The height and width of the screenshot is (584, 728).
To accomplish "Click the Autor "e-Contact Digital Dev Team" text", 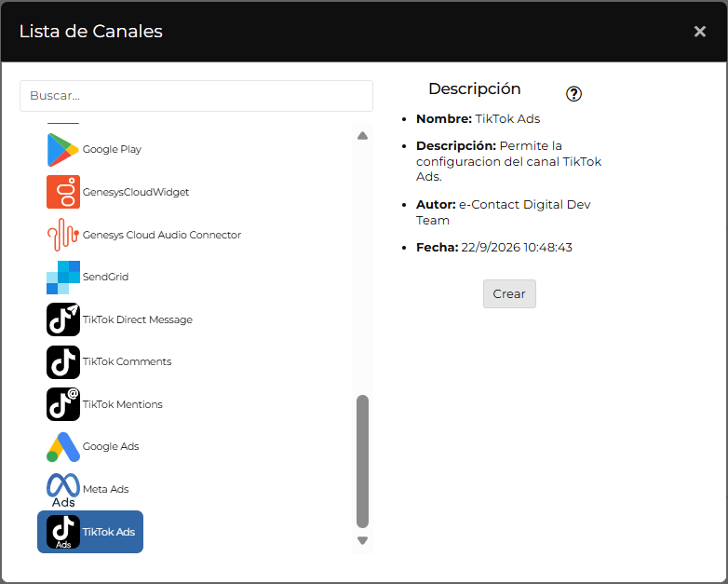I will tap(503, 212).
